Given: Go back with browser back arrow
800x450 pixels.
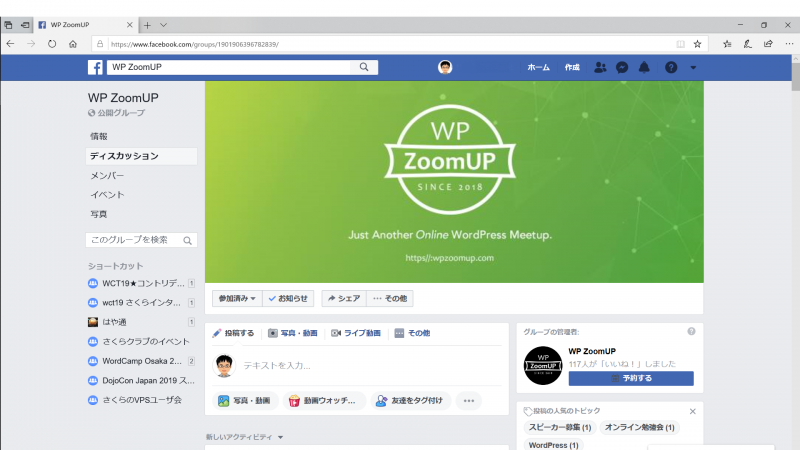Looking at the screenshot, I should (x=10, y=44).
